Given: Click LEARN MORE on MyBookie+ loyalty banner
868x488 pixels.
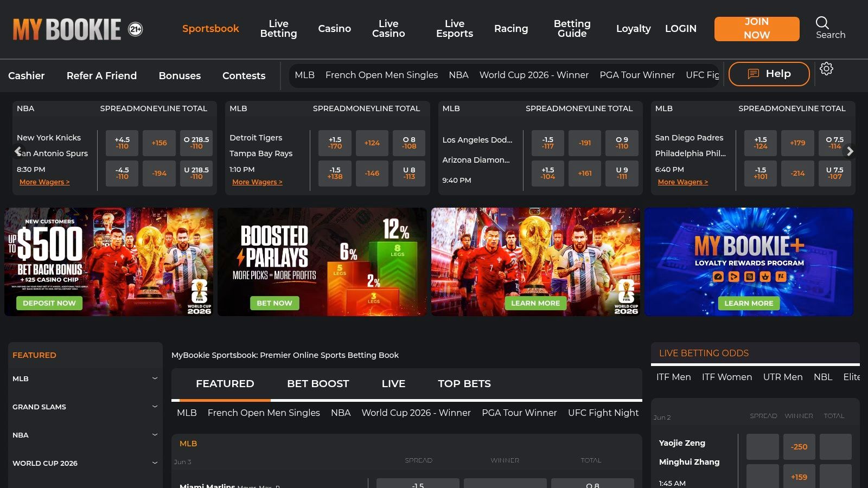Looking at the screenshot, I should pos(749,303).
